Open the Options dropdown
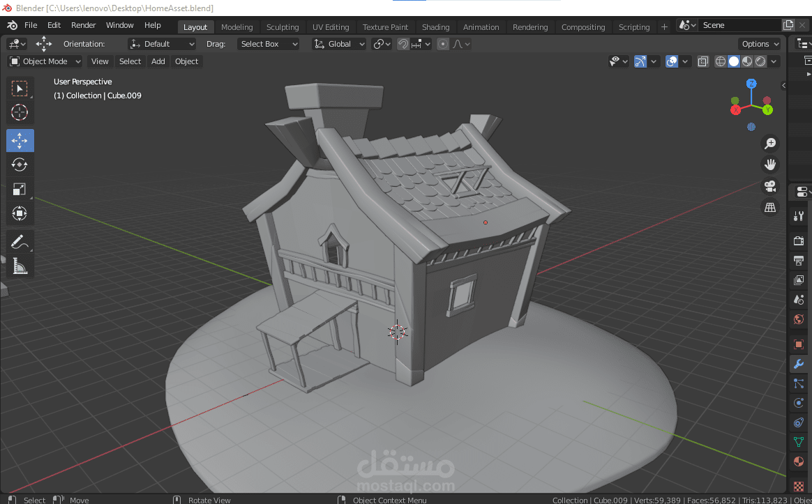The height and width of the screenshot is (504, 812). tap(759, 44)
